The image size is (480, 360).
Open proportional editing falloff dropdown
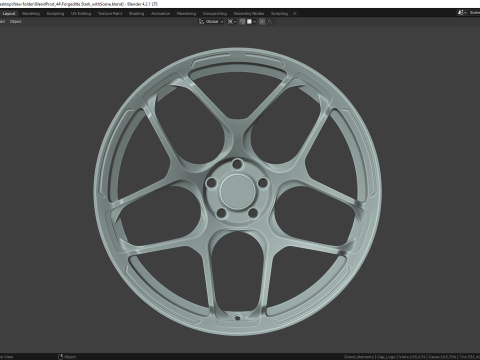271,22
